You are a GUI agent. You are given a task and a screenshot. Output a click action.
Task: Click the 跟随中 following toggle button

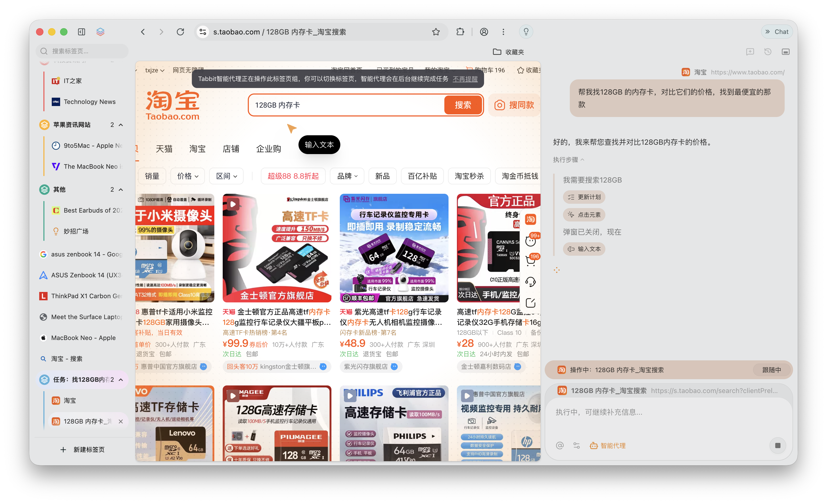(x=772, y=370)
